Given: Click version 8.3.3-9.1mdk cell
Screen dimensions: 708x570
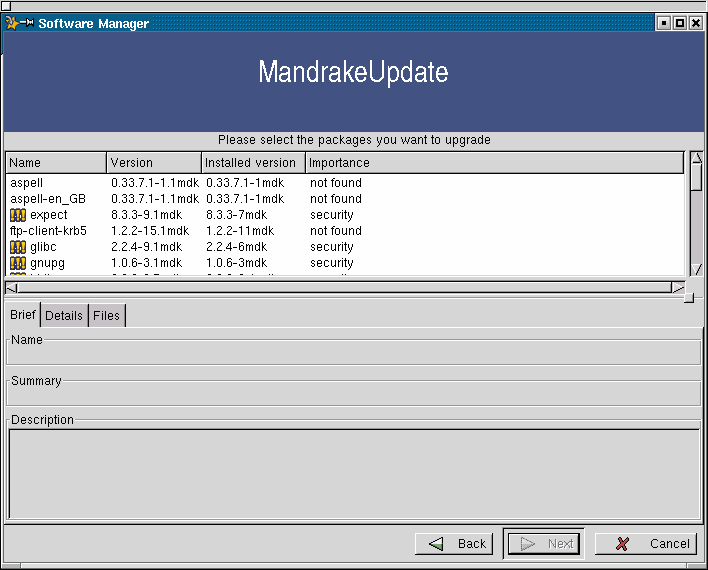Looking at the screenshot, I should (x=147, y=215).
